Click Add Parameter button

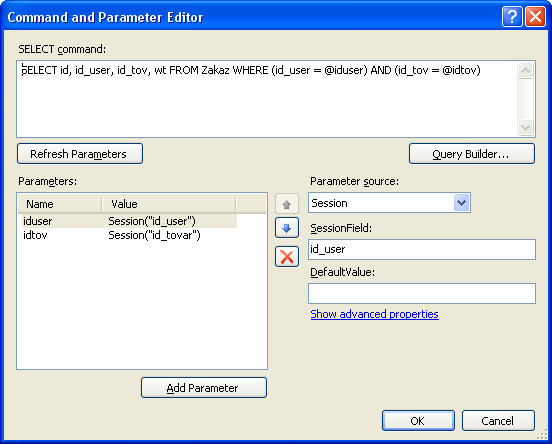click(204, 388)
